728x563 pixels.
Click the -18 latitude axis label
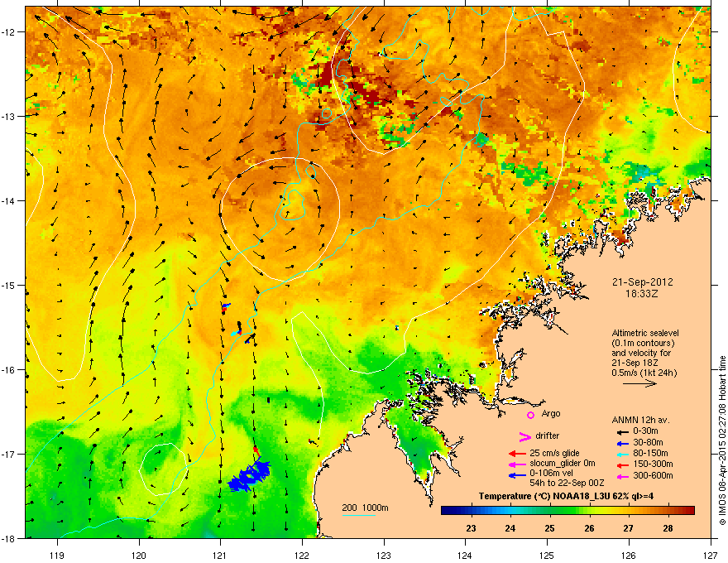[10, 538]
